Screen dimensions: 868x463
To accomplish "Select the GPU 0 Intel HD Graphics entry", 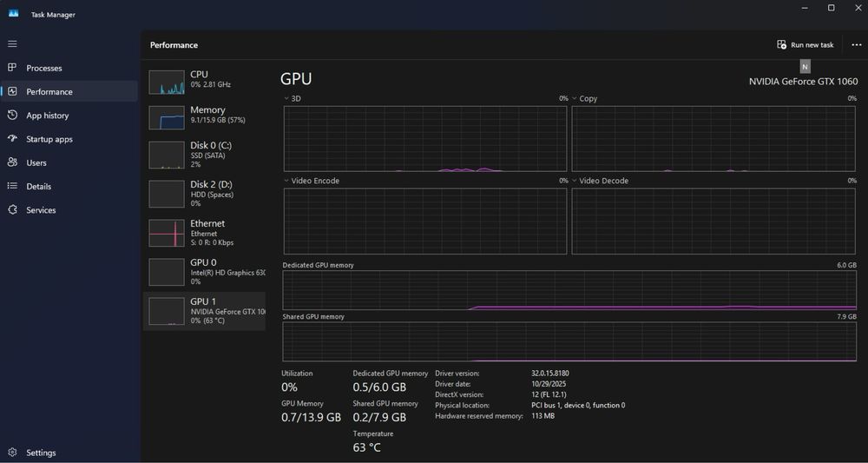I will [204, 271].
